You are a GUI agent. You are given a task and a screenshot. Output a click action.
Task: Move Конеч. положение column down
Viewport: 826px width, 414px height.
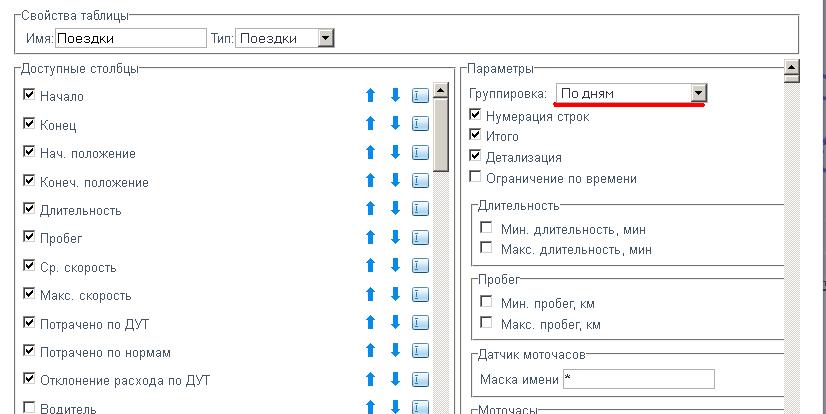395,180
